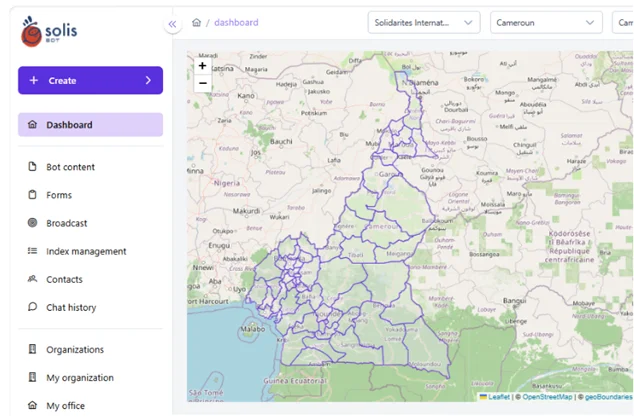The width and height of the screenshot is (634, 417).
Task: Click the home icon in breadcrumb
Action: (197, 23)
